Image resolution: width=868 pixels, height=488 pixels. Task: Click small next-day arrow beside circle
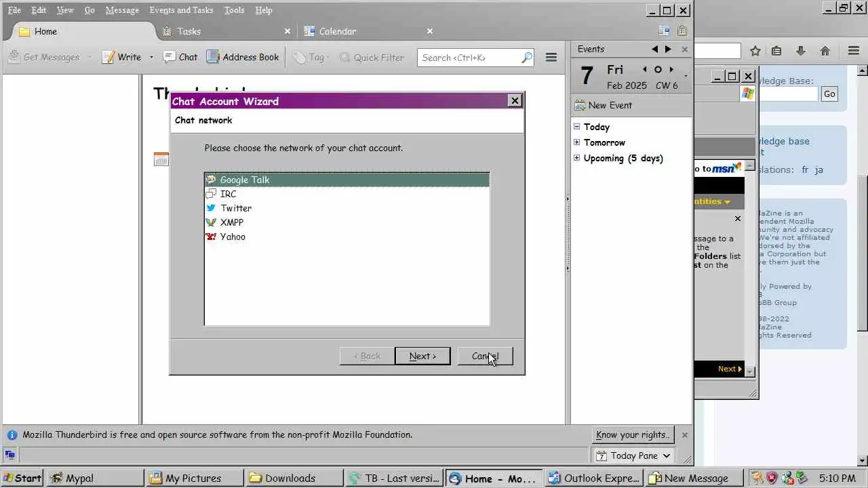tap(671, 69)
